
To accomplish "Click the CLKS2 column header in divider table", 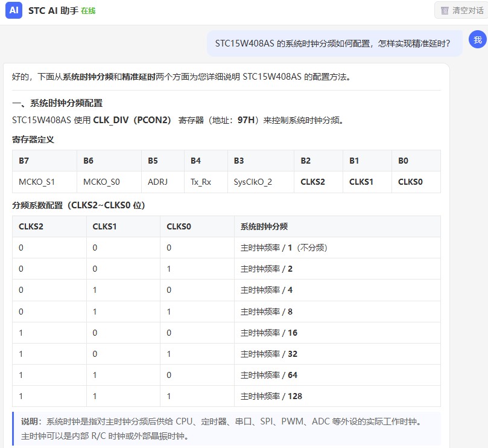I will (x=49, y=226).
